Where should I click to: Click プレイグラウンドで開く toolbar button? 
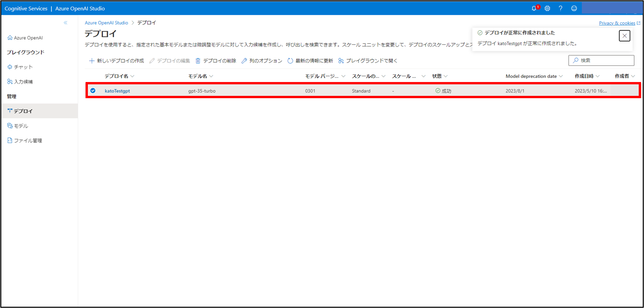[x=368, y=61]
